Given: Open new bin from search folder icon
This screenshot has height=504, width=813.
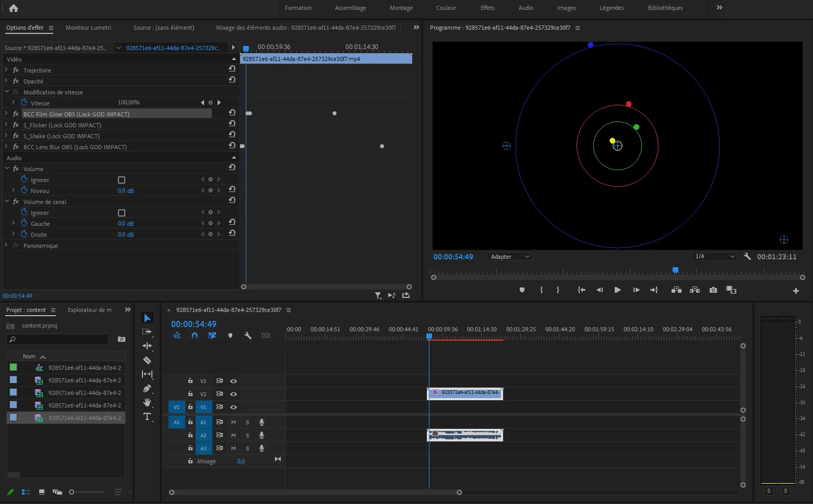Looking at the screenshot, I should [x=121, y=339].
